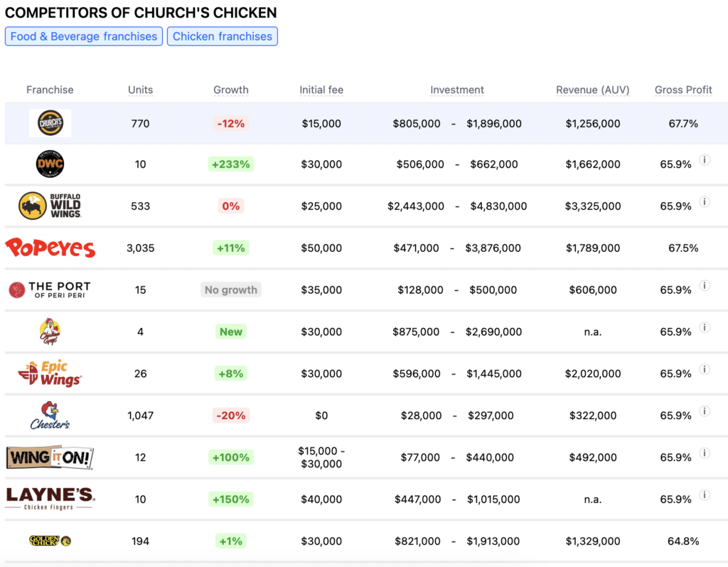Image resolution: width=728 pixels, height=567 pixels.
Task: Click the Church's Chicken logo
Action: coord(50,123)
